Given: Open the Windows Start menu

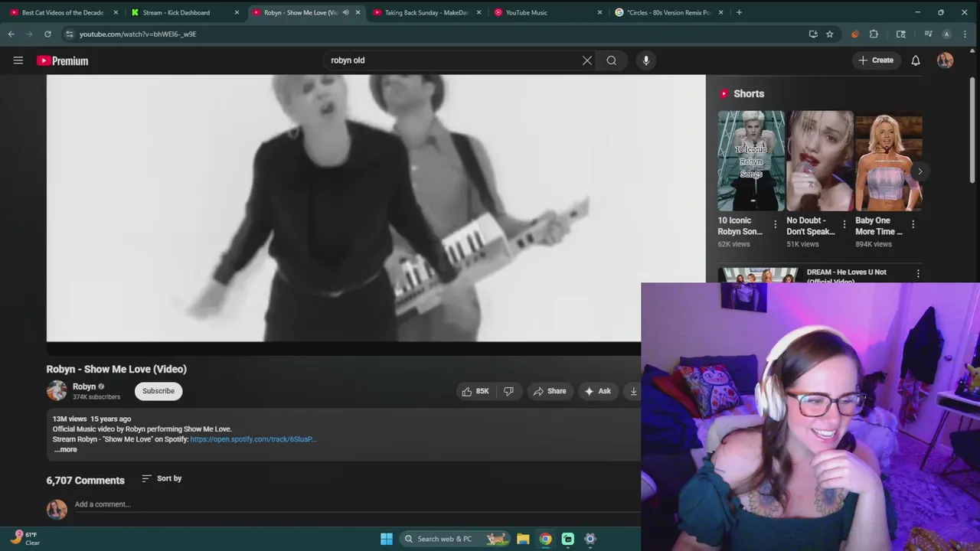Looking at the screenshot, I should point(387,539).
